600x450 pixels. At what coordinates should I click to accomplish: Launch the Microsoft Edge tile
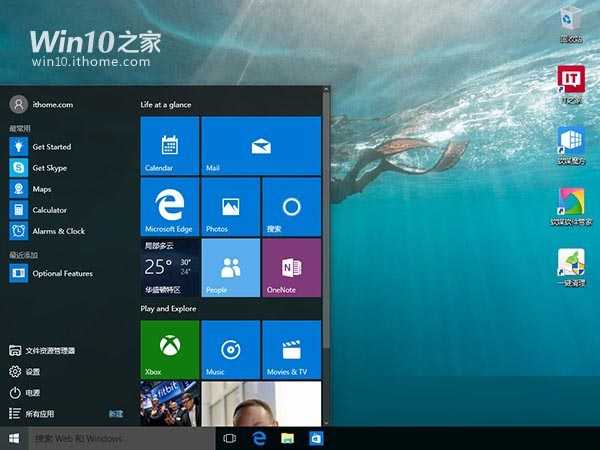click(x=170, y=207)
